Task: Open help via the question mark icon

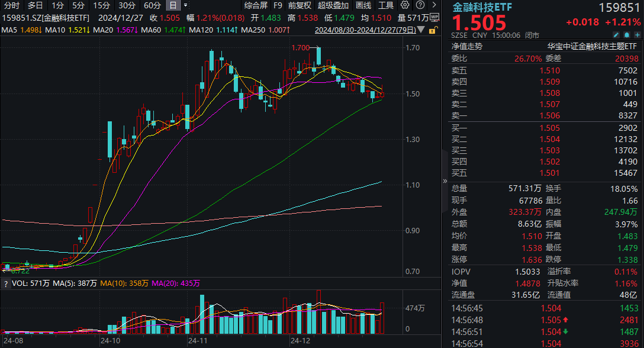Action: [421, 4]
